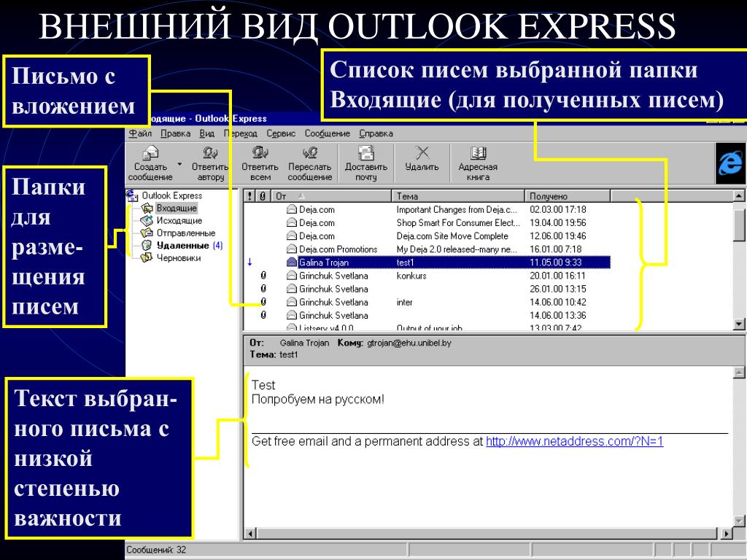Sort messages by priority exclamation column
747x560 pixels.
click(x=251, y=195)
